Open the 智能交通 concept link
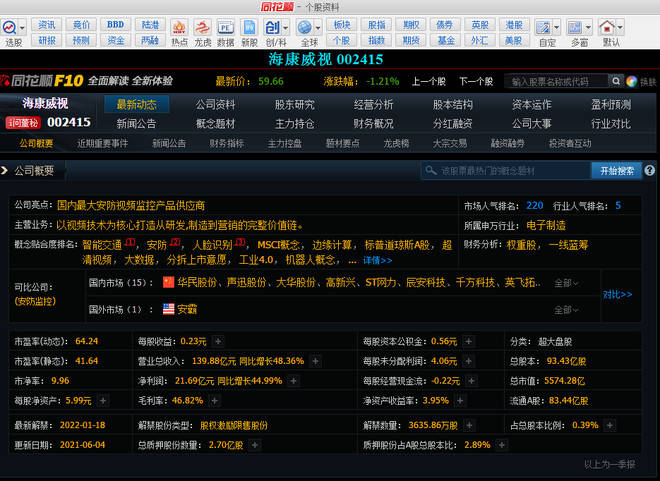This screenshot has height=481, width=660. tap(102, 245)
